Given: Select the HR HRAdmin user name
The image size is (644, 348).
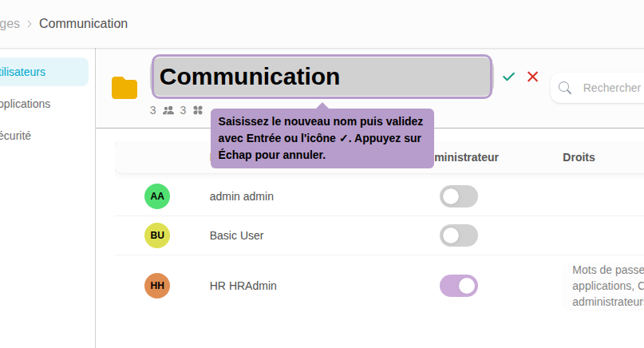Looking at the screenshot, I should 243,286.
